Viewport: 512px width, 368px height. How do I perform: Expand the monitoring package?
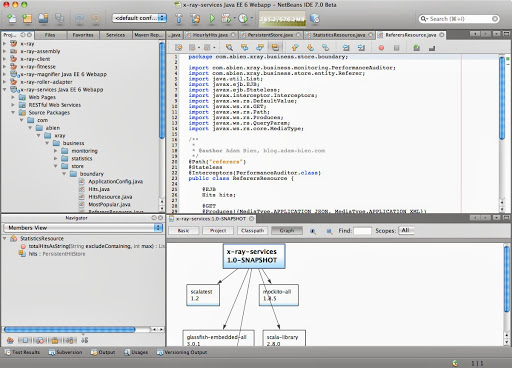tap(56, 151)
